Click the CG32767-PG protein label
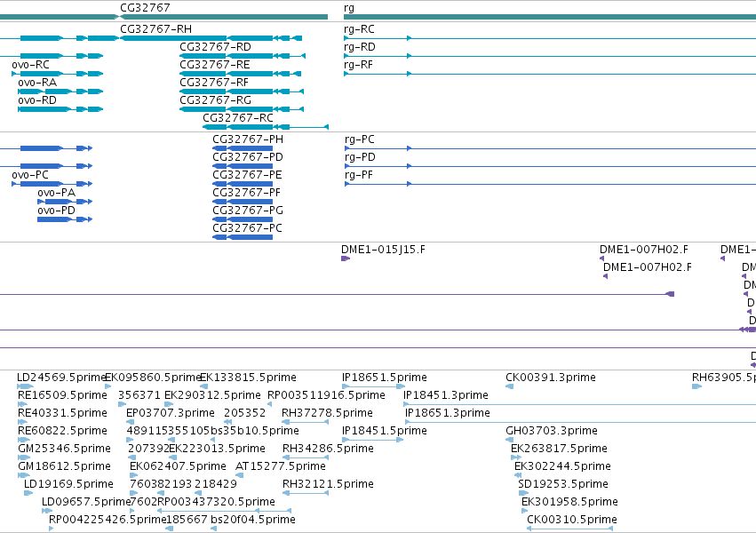Viewport: 756px width, 533px height. 248,211
